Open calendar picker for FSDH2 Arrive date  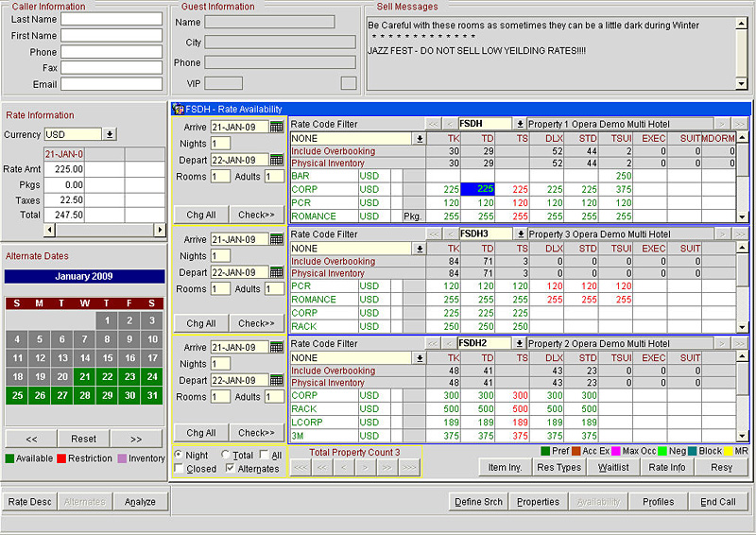[x=276, y=347]
